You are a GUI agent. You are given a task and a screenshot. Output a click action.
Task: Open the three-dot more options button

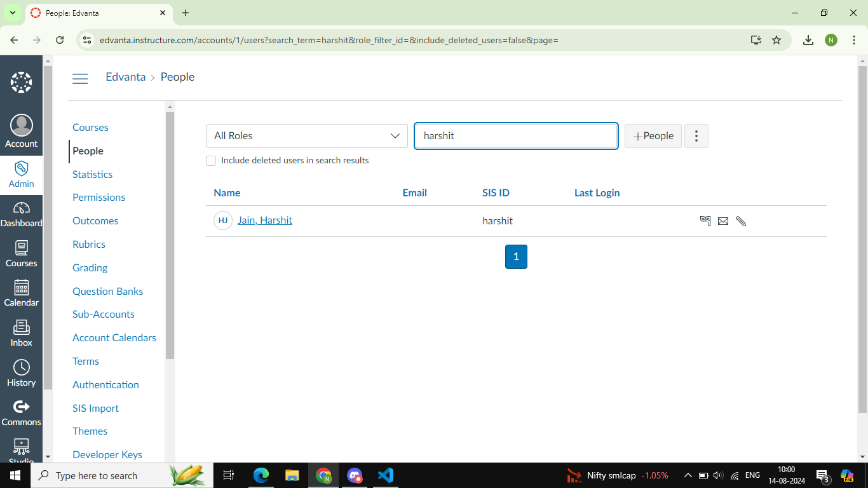point(696,136)
